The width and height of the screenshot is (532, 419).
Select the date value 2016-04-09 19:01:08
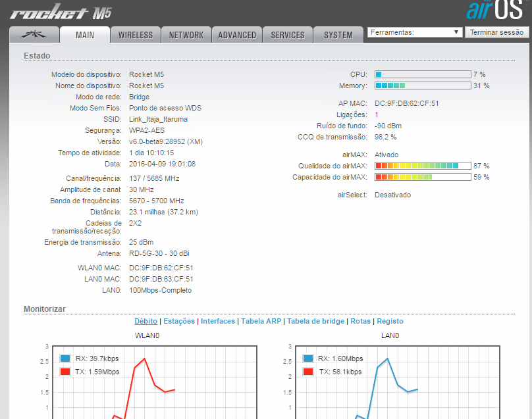162,164
